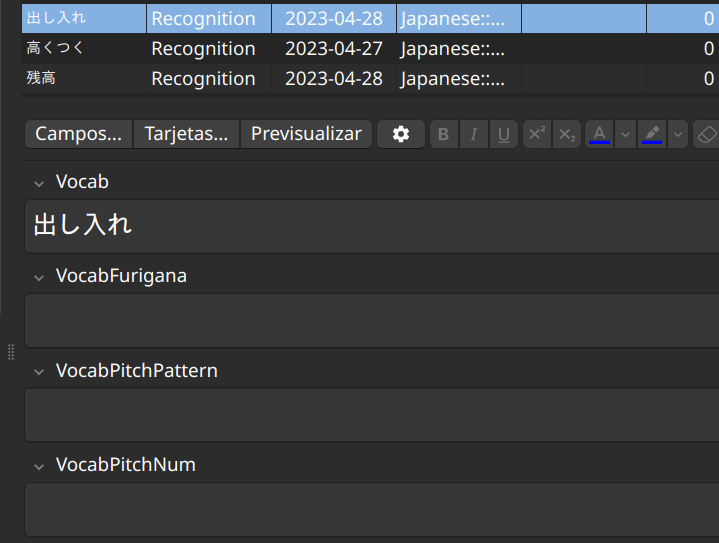719x543 pixels.
Task: Open the editor settings gear menu
Action: [401, 134]
